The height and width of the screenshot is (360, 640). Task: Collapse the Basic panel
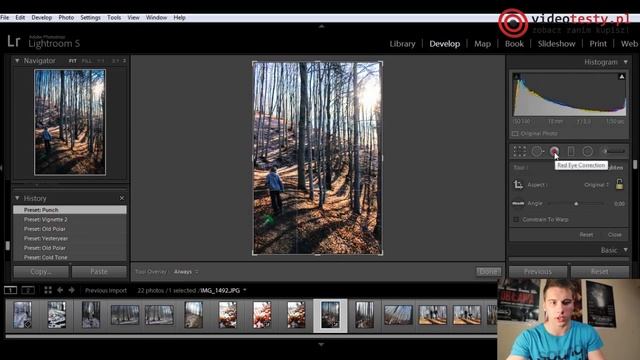click(625, 250)
